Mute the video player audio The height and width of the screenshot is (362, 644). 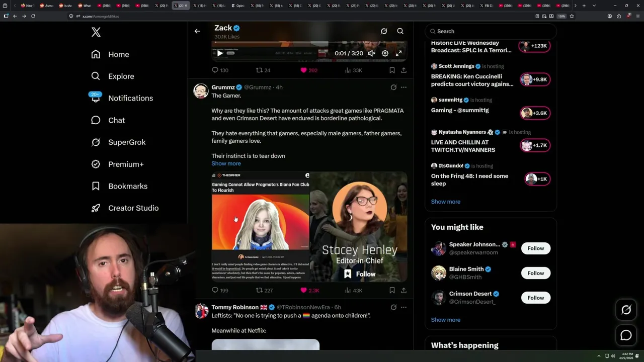(371, 53)
